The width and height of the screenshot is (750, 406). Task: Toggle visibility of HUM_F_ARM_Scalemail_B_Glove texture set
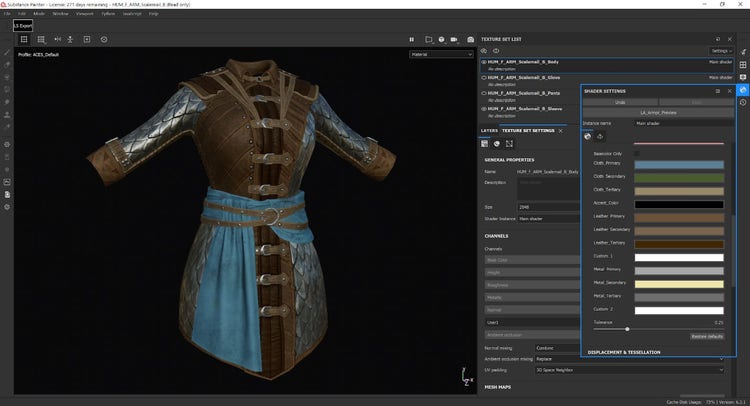(485, 77)
